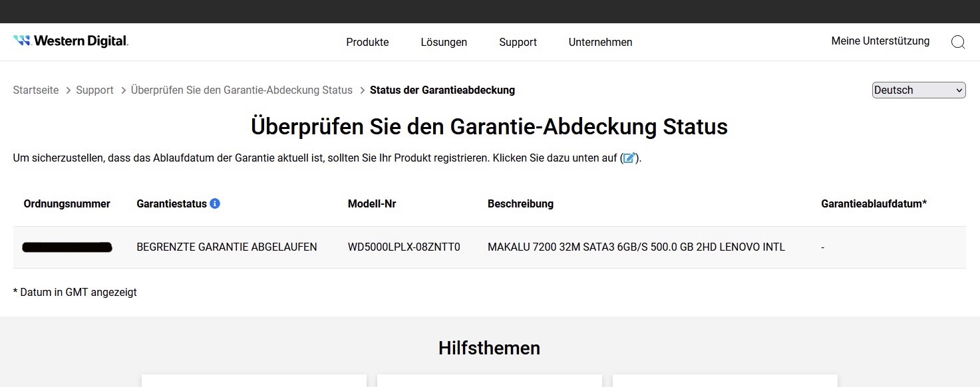
Task: Click Meine Unterstützung link
Action: tap(880, 41)
